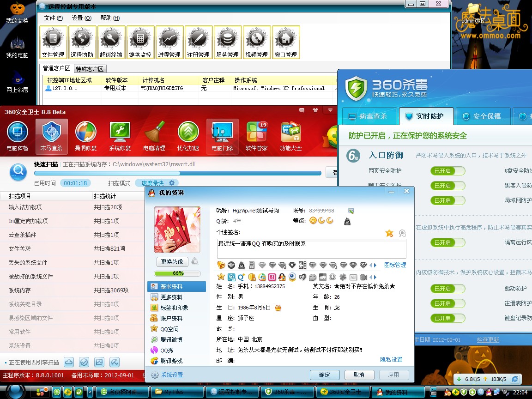The width and height of the screenshot is (532, 399).
Task: Open 视频管理 video manager
Action: point(256,42)
